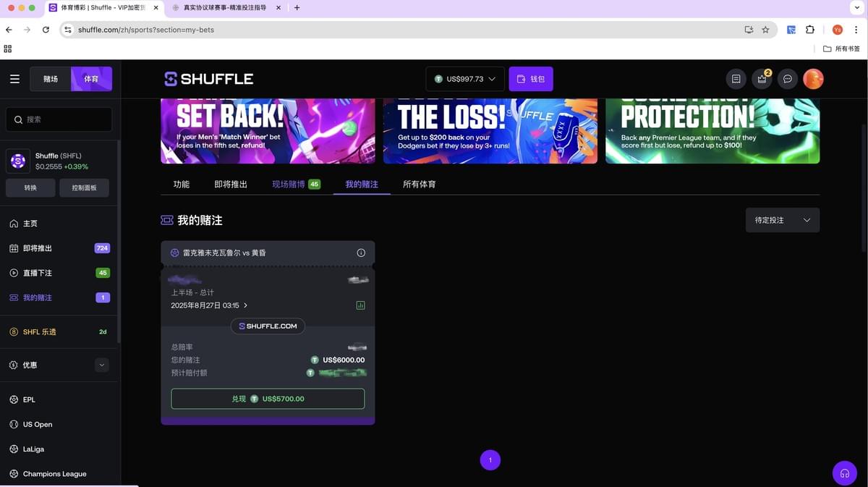Open the 所有书签 bookmarks folder
Viewport: 868px width, 487px height.
(x=842, y=48)
